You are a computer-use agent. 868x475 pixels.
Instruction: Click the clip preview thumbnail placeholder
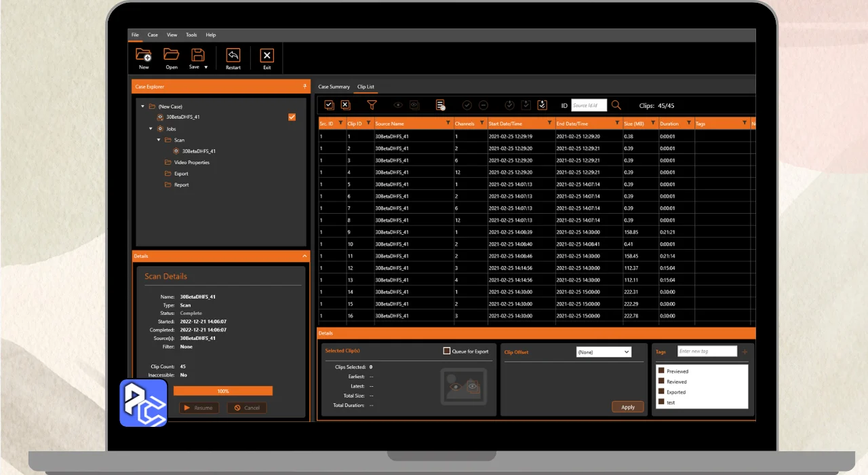(x=464, y=386)
